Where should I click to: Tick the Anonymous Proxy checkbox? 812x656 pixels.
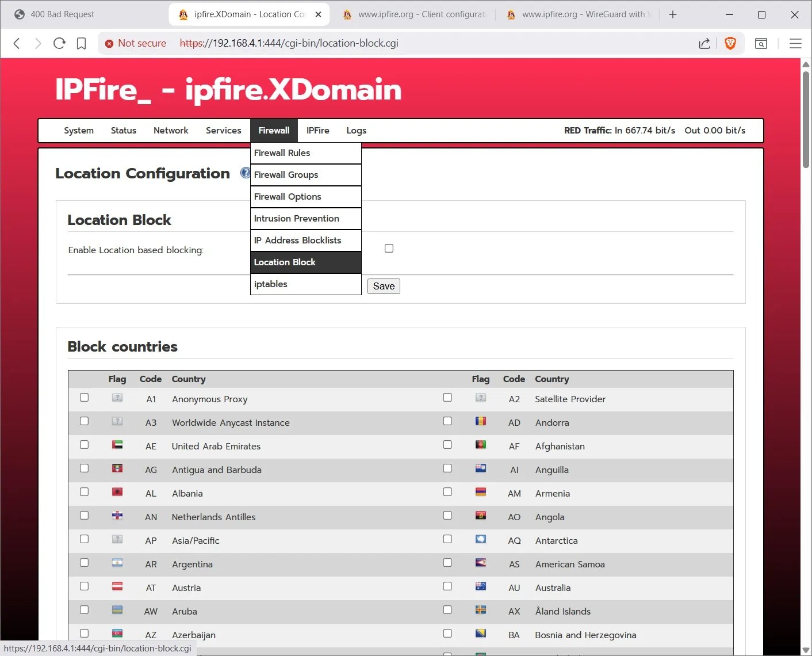pos(85,398)
